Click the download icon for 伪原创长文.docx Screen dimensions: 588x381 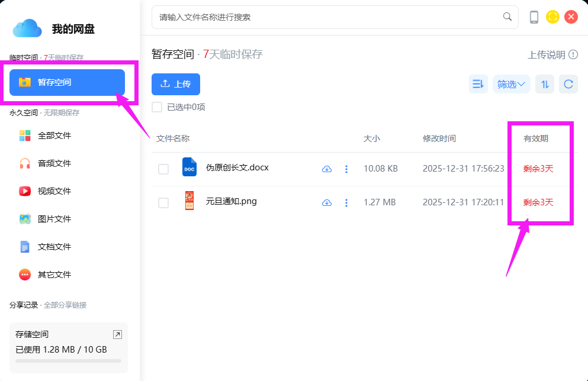click(327, 169)
